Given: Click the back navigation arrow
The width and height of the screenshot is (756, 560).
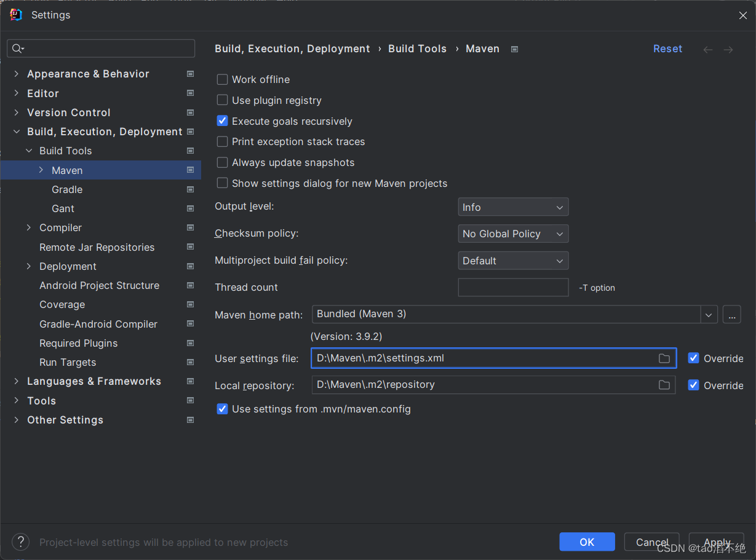Looking at the screenshot, I should coord(708,49).
